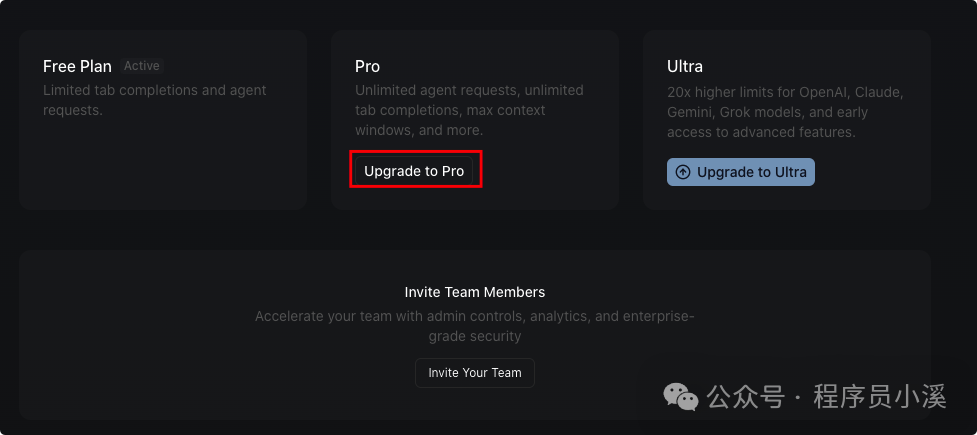Click the Active badge beside Free Plan
Image resolution: width=977 pixels, height=435 pixels.
coord(141,66)
